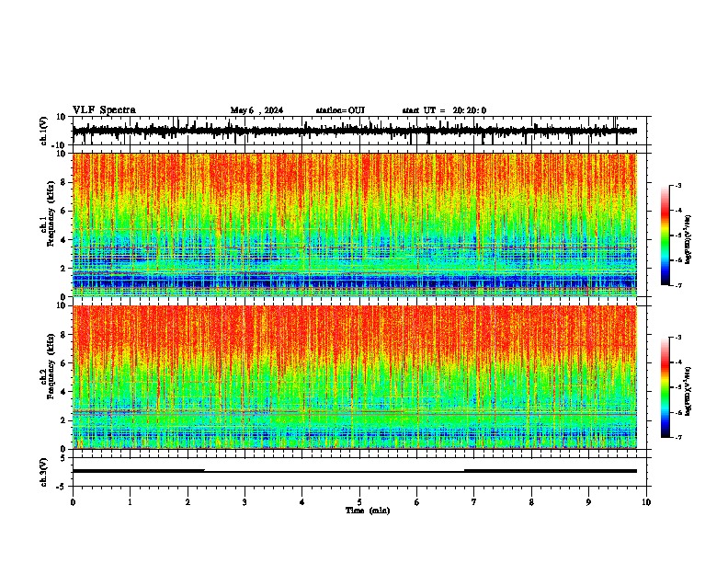Click the ch.1 voltage waveform trace
Image resolution: width=728 pixels, height=563 pixels.
click(354, 131)
